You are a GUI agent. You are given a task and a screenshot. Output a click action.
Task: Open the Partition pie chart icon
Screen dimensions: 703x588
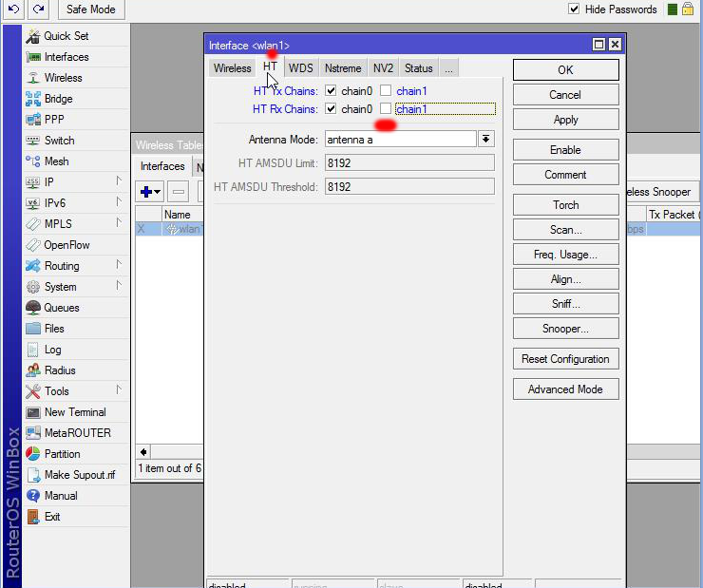tap(33, 454)
